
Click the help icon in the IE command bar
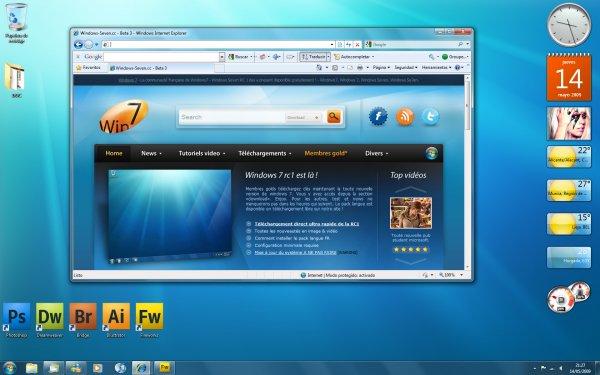[x=457, y=68]
